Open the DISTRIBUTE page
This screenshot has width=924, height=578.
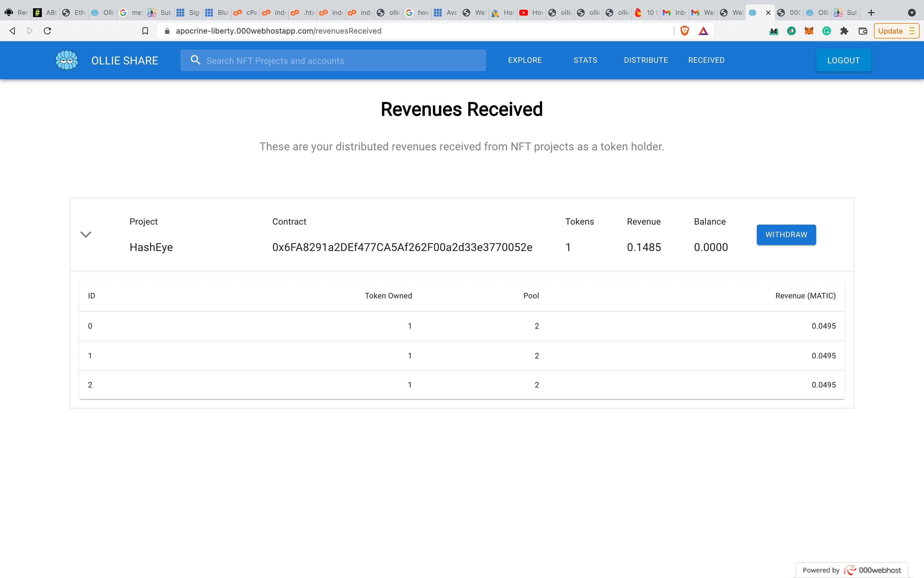coord(646,60)
